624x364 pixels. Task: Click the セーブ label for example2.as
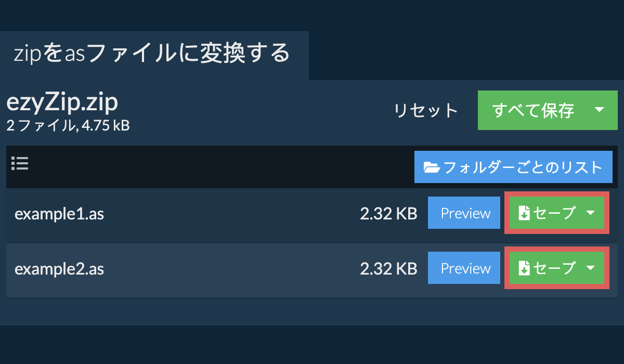pos(554,268)
